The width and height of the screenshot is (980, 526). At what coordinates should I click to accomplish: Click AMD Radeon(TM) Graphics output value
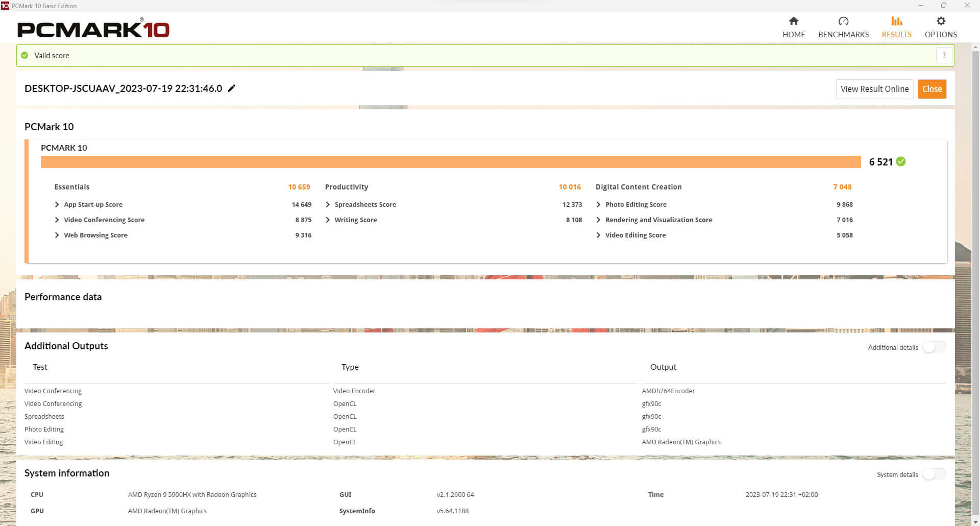coord(681,442)
